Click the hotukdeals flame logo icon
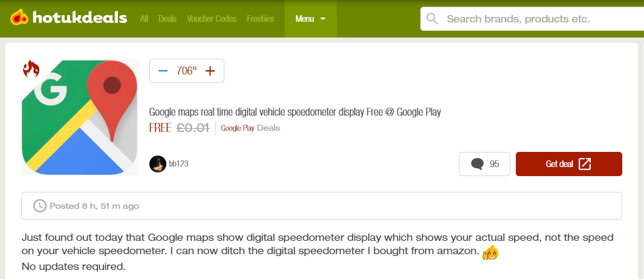 click(x=19, y=18)
